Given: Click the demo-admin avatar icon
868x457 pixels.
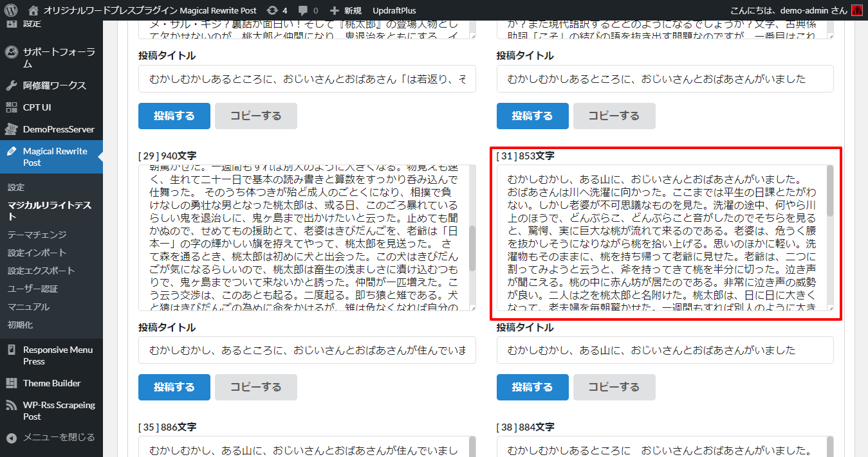Looking at the screenshot, I should point(856,10).
